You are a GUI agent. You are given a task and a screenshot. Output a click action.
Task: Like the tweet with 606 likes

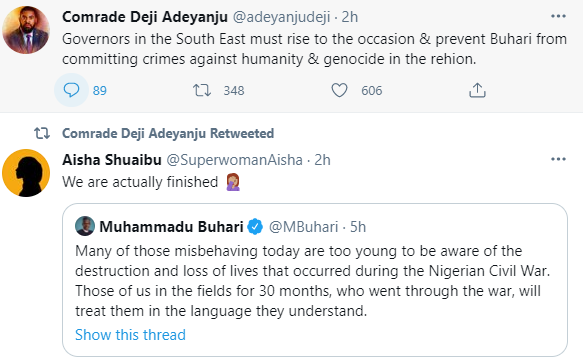coord(339,90)
